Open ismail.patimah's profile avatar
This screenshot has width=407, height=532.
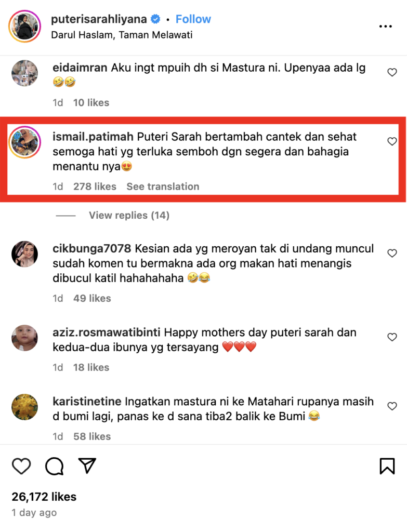[x=25, y=142]
